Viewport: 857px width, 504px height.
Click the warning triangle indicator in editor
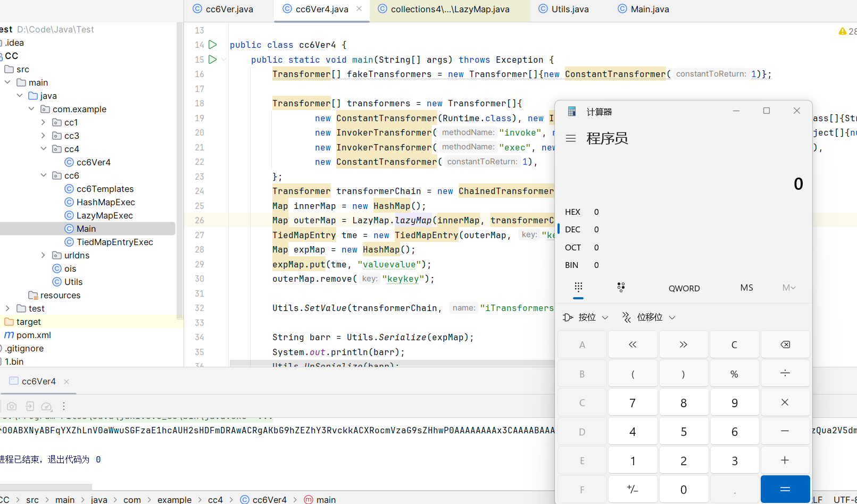pos(843,31)
